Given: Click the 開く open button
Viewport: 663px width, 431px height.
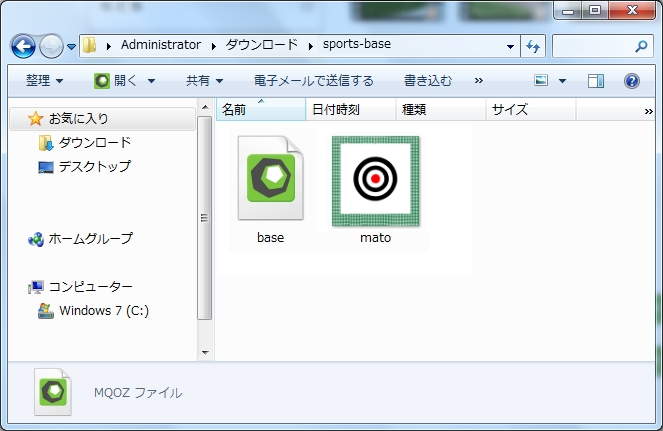Looking at the screenshot, I should [117, 81].
